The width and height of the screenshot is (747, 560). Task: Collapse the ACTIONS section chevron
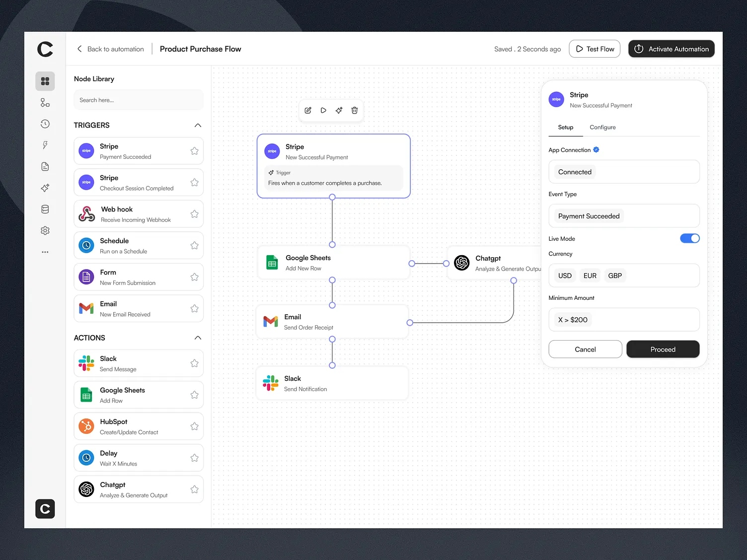click(198, 338)
